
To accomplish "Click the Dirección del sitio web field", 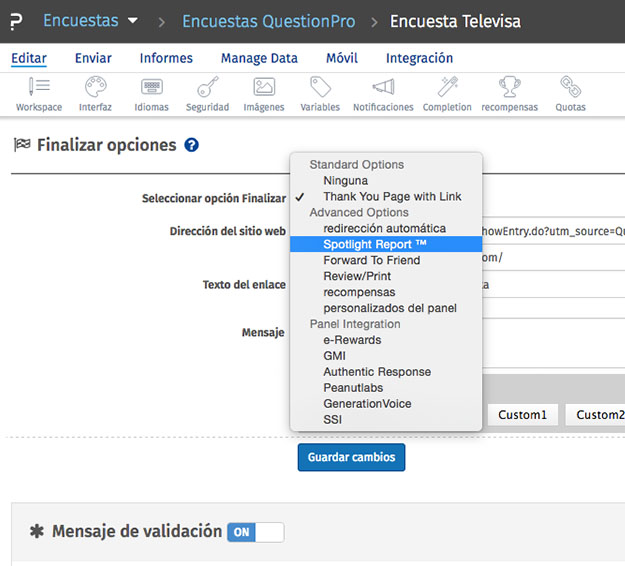I will 553,231.
